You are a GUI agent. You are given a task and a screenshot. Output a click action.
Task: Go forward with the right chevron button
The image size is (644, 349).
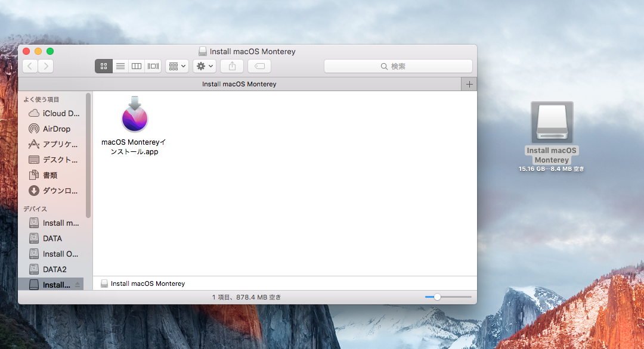(46, 66)
